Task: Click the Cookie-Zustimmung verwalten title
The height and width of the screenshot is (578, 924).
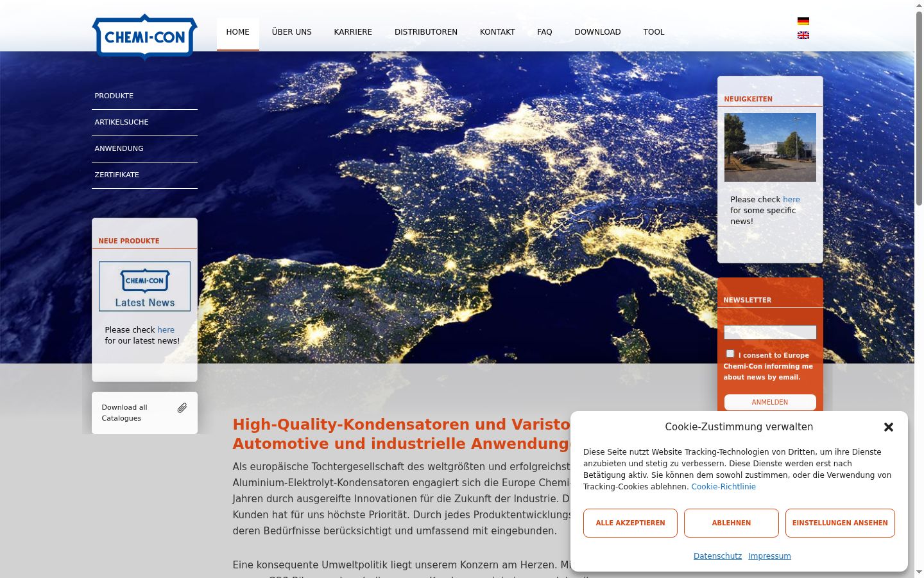Action: pyautogui.click(x=739, y=427)
